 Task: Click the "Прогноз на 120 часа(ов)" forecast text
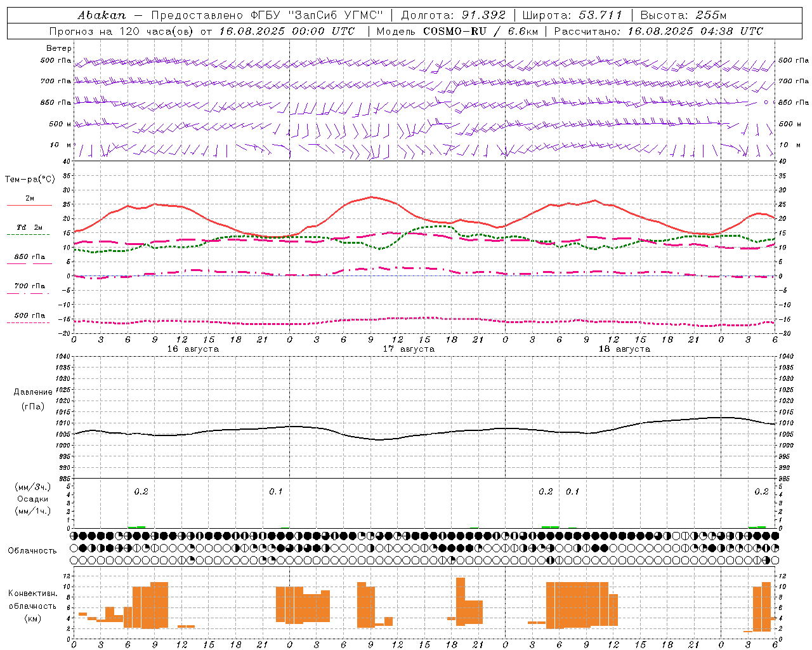pyautogui.click(x=122, y=31)
